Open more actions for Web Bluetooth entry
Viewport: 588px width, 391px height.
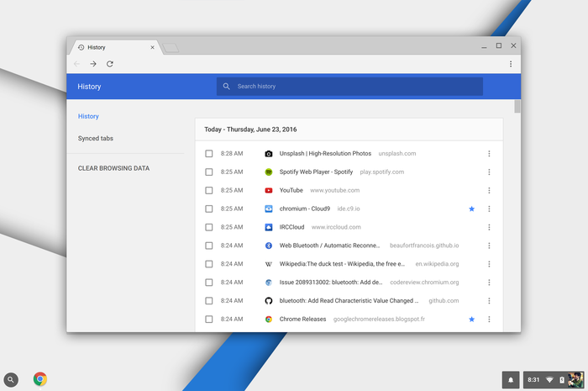pos(489,246)
